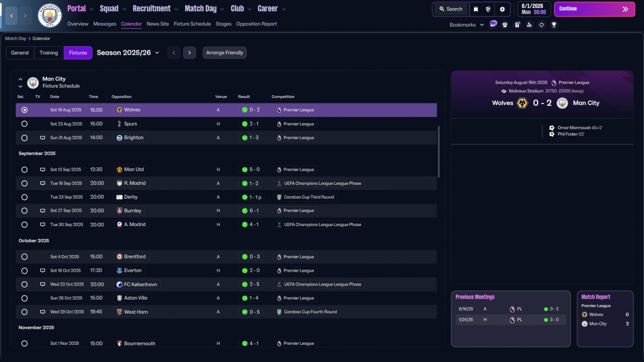Image resolution: width=644 pixels, height=362 pixels.
Task: Select the Brentford fixture radio button
Action: [24, 257]
